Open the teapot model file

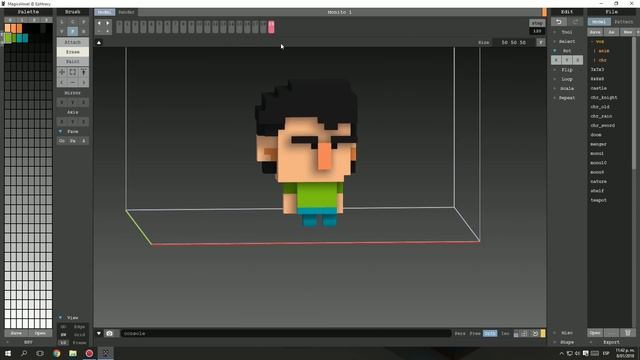pos(598,200)
